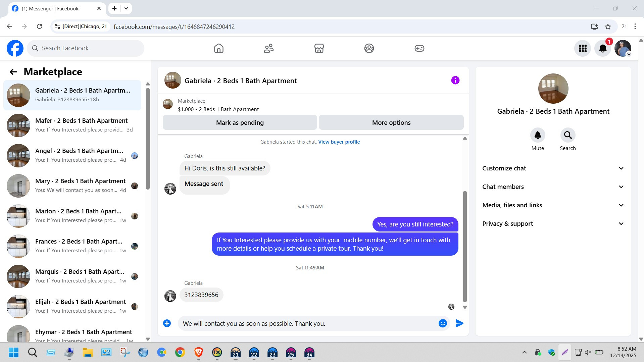Click Mark as pending button
The image size is (644, 362).
tap(240, 122)
